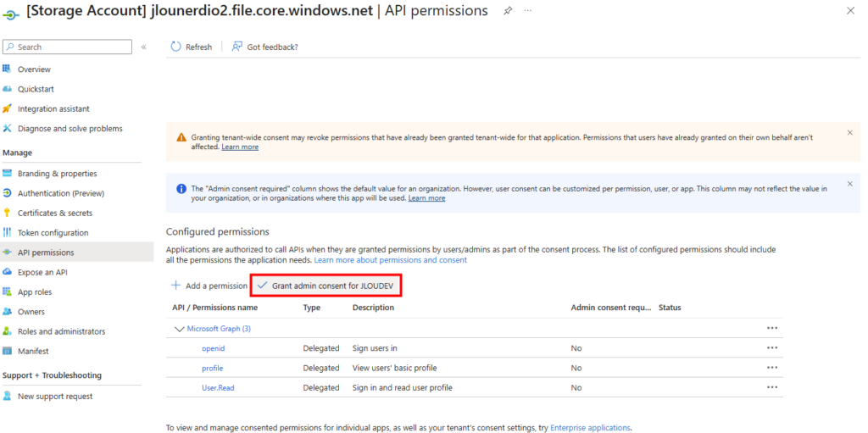Screen dimensions: 868x433
Task: Click the App roles grid icon
Action: [x=7, y=291]
